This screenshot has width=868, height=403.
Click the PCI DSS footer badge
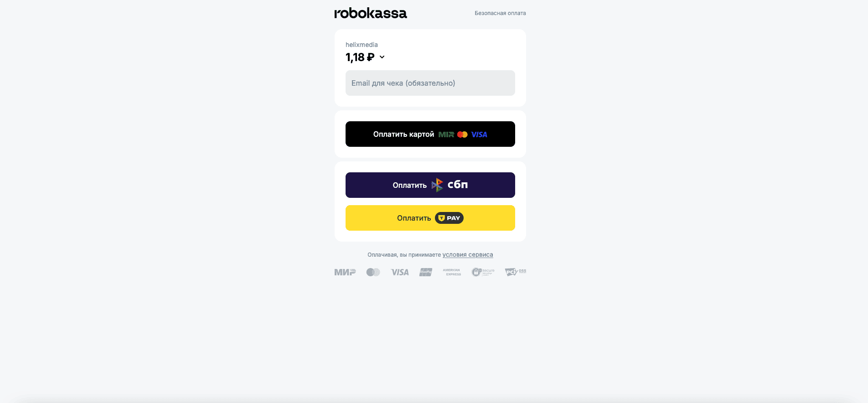pyautogui.click(x=515, y=272)
